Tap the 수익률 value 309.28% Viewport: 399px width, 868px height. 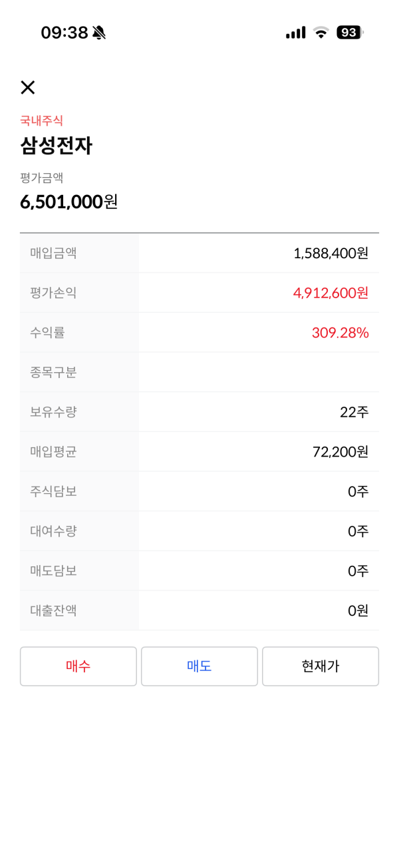point(340,333)
